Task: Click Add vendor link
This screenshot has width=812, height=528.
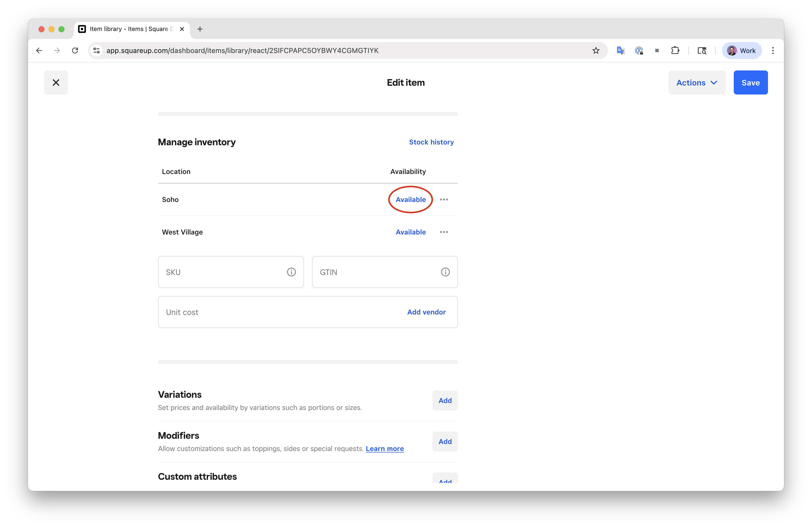Action: tap(426, 312)
